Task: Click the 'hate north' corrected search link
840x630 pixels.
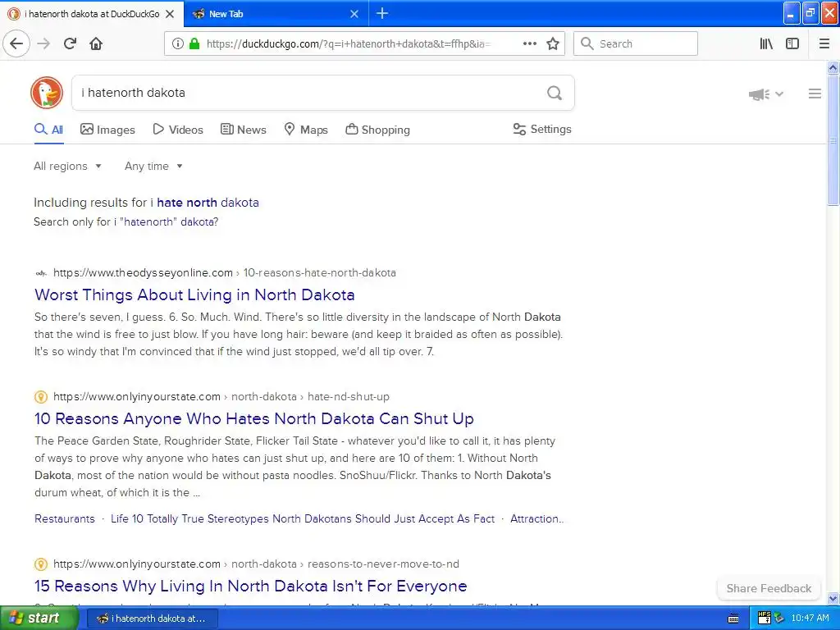Action: coord(187,203)
